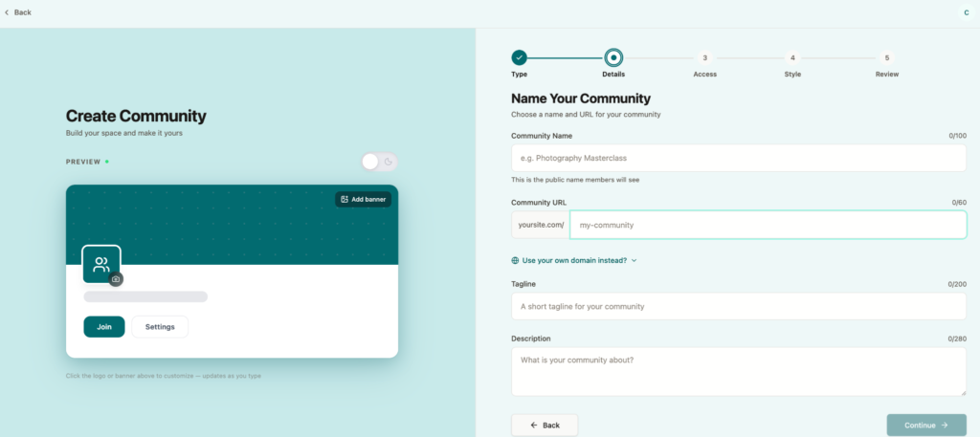The image size is (980, 437).
Task: Focus the Community Name input field
Action: pyautogui.click(x=738, y=158)
